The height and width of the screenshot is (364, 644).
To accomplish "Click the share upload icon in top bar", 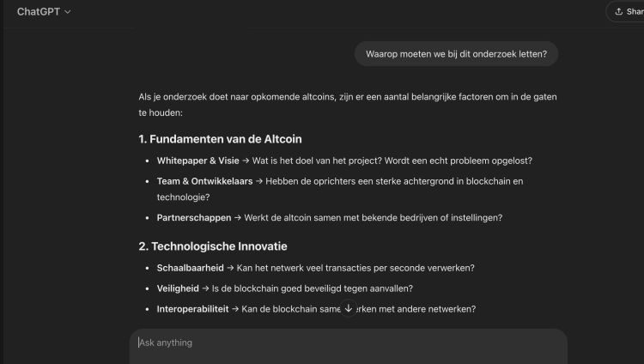I will tap(618, 12).
